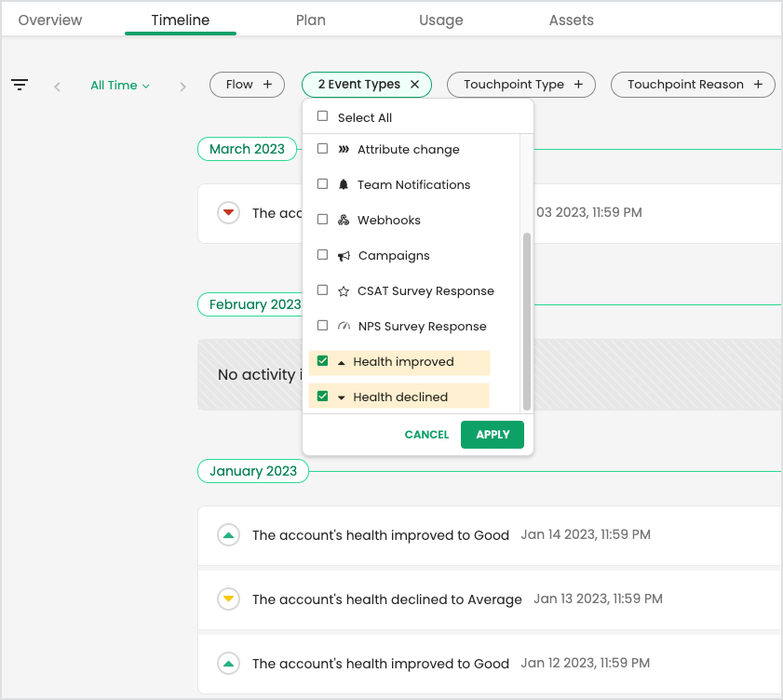Open the Usage tab

440,20
